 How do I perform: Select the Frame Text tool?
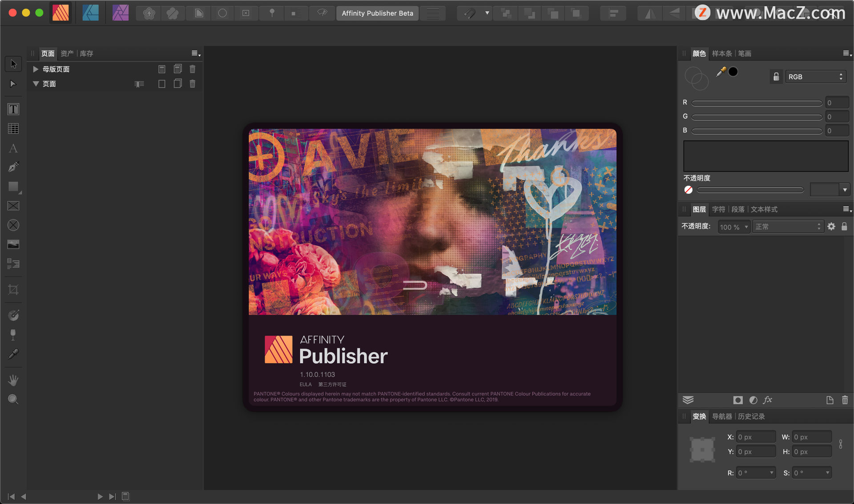(13, 109)
